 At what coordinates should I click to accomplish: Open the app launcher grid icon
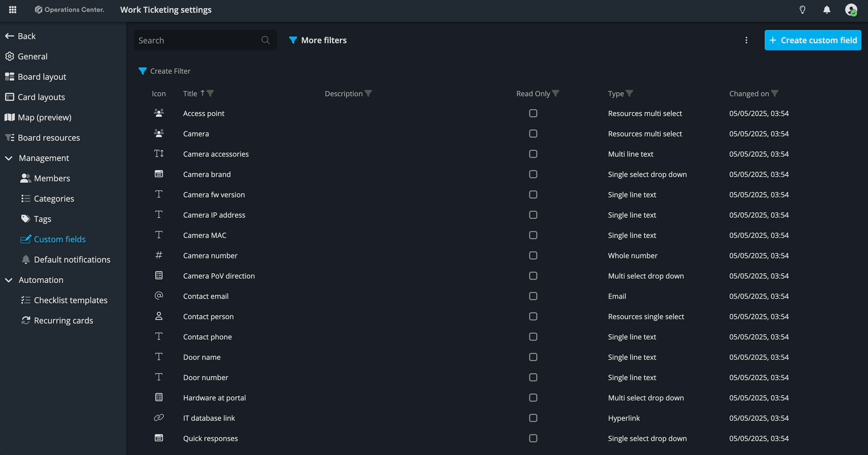13,10
